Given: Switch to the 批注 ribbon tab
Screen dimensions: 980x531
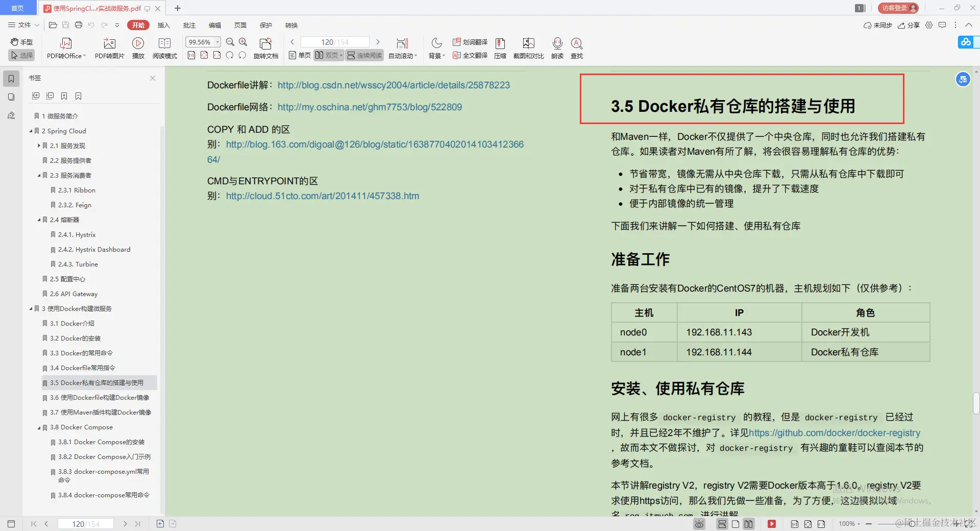Looking at the screenshot, I should pos(189,25).
